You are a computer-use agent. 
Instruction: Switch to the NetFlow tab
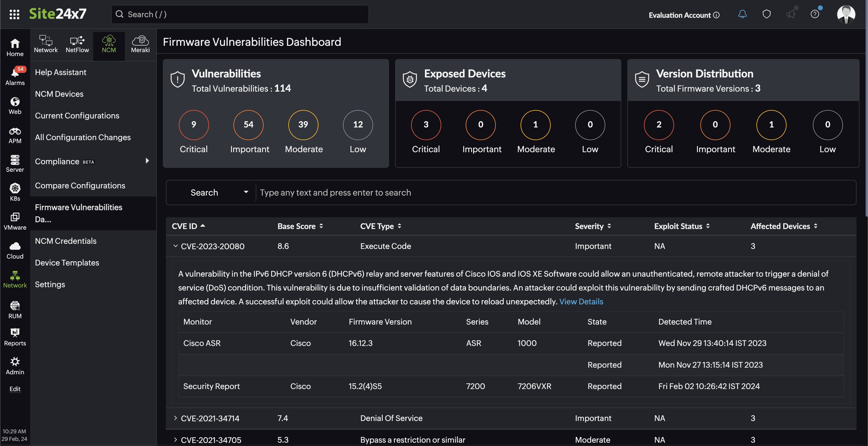coord(77,44)
